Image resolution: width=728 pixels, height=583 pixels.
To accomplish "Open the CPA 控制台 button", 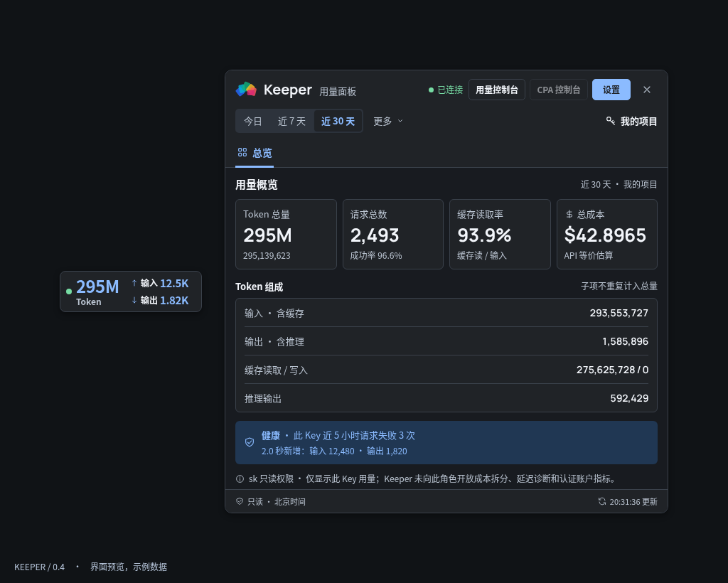I will (559, 90).
